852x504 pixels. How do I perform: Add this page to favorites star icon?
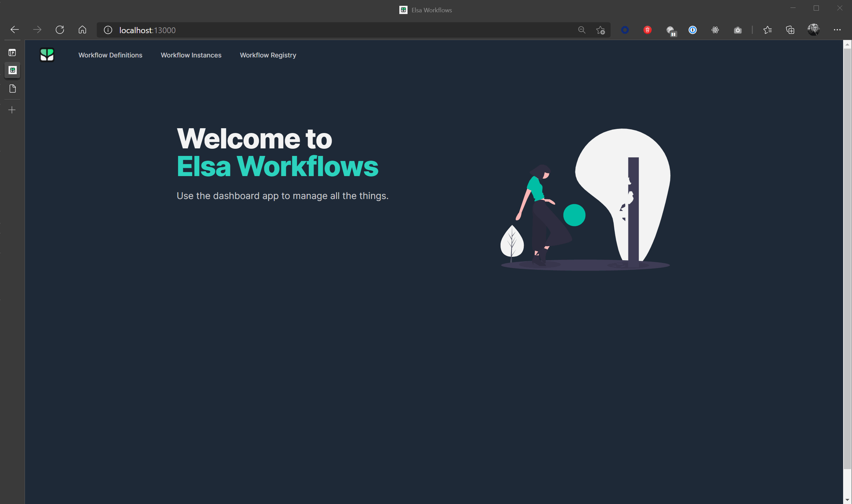[x=601, y=30]
